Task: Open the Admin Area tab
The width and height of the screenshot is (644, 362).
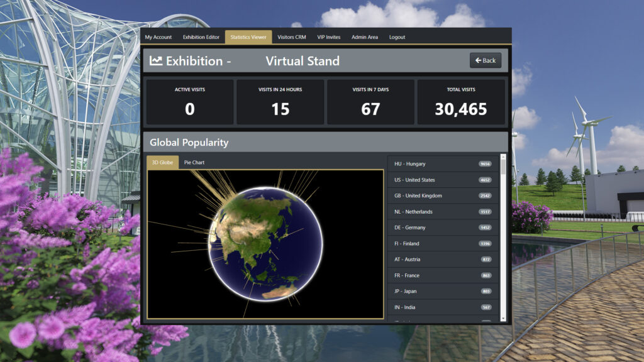Action: [365, 37]
